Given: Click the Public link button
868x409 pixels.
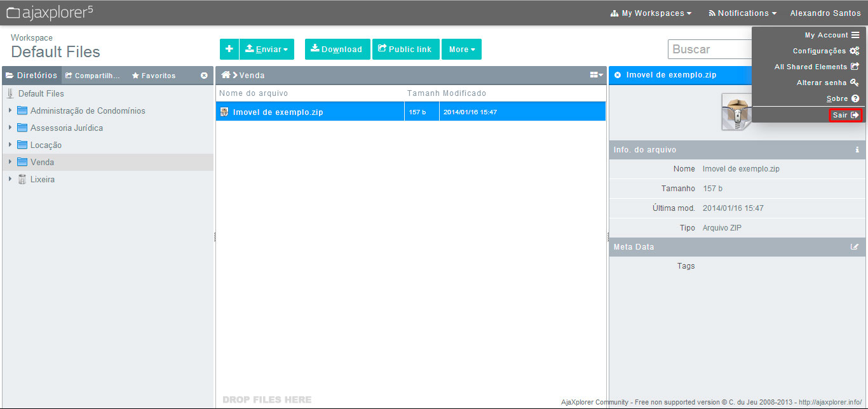Looking at the screenshot, I should [x=405, y=50].
